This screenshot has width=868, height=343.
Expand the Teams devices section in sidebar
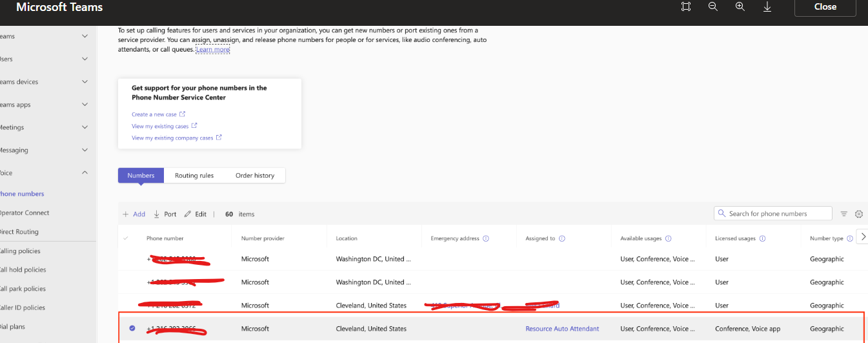pyautogui.click(x=85, y=82)
